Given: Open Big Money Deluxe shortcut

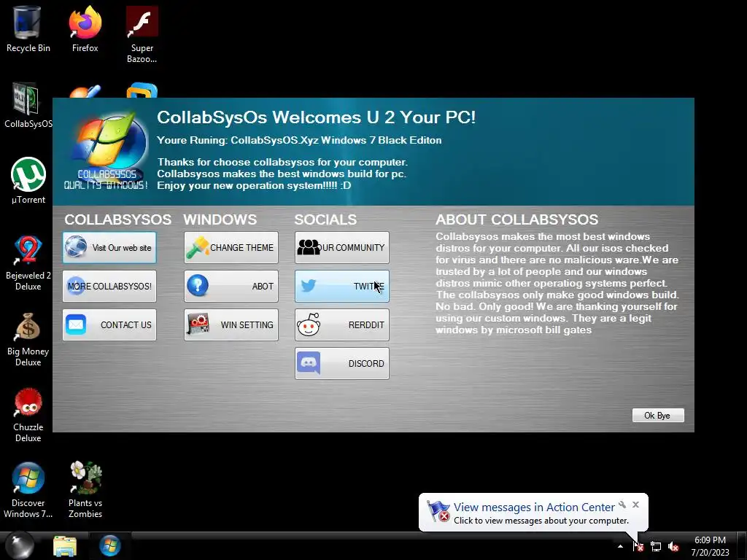Looking at the screenshot, I should pyautogui.click(x=28, y=339).
